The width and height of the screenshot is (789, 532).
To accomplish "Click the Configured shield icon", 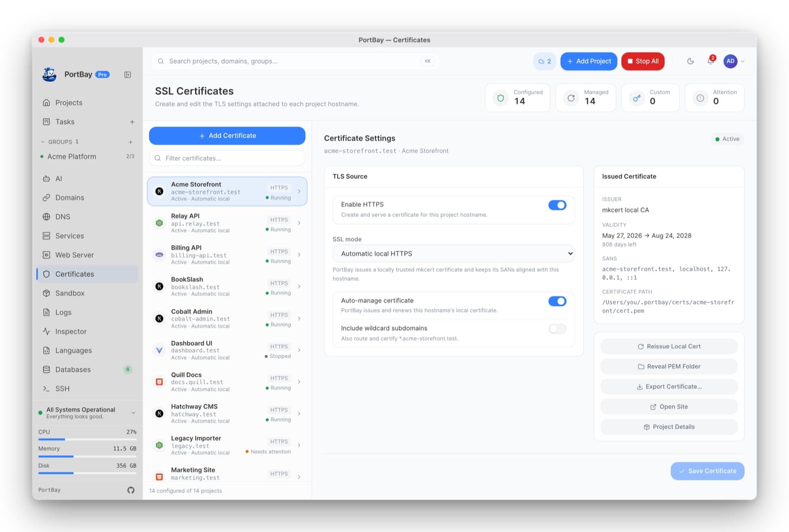I will click(501, 98).
